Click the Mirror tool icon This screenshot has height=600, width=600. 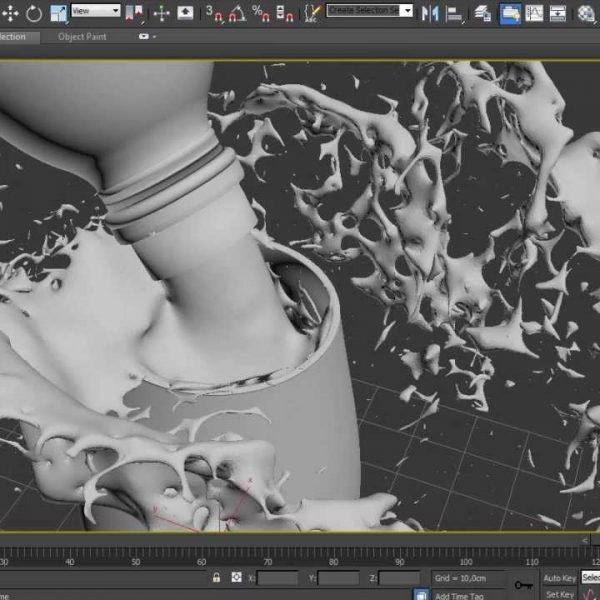pyautogui.click(x=431, y=13)
